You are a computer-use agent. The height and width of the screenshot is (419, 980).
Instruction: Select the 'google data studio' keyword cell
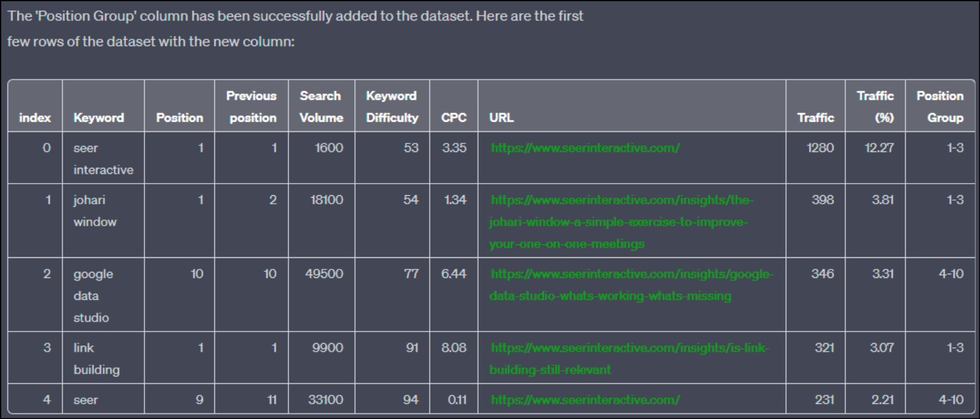[x=92, y=296]
